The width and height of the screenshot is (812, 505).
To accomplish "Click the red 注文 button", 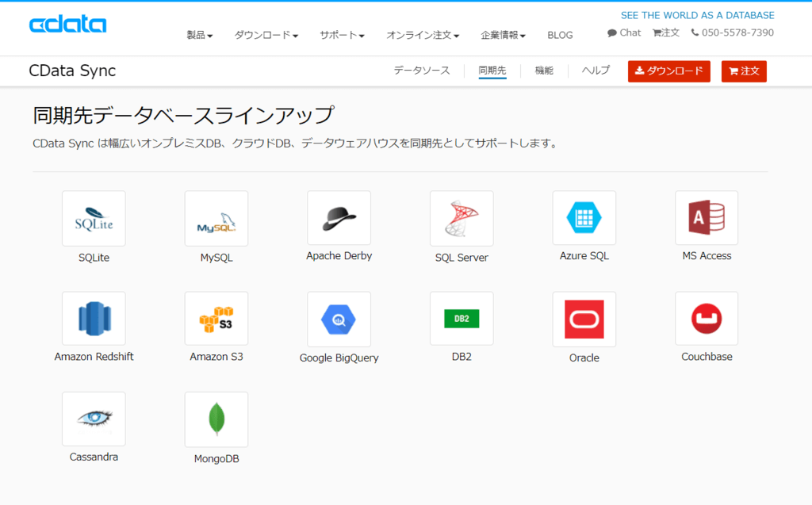I will pos(744,71).
